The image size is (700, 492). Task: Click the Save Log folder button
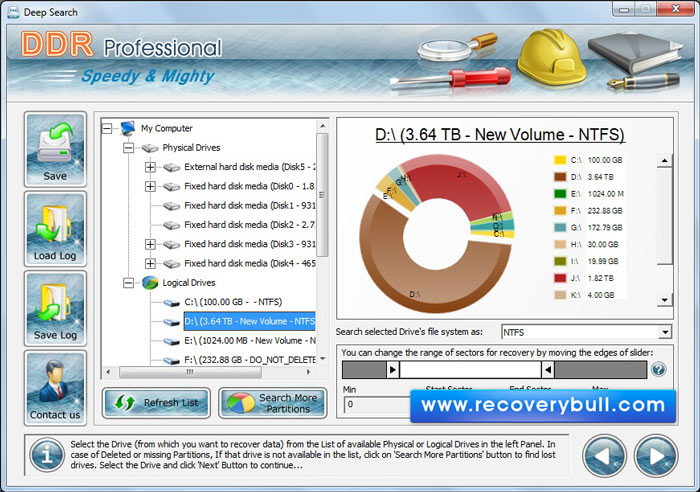55,308
